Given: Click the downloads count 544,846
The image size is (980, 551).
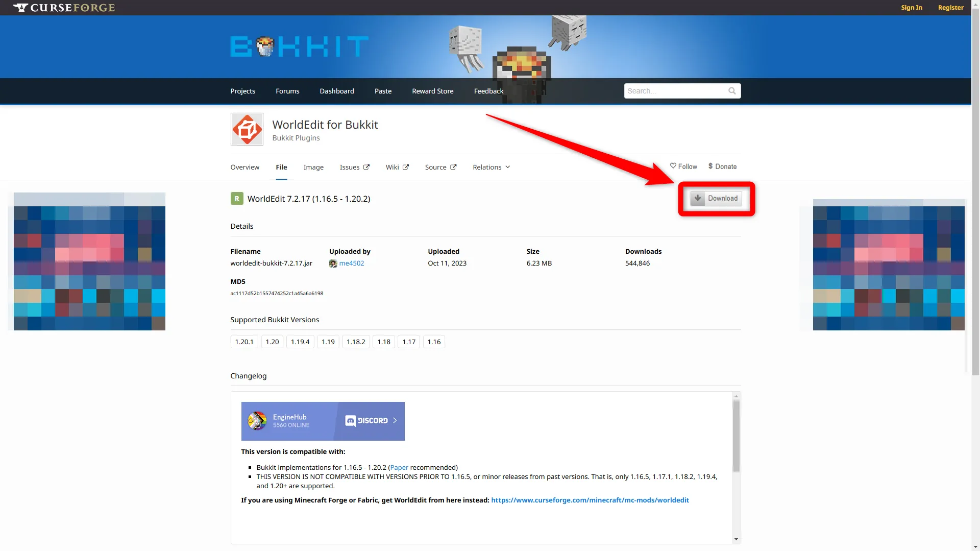Looking at the screenshot, I should pyautogui.click(x=638, y=263).
